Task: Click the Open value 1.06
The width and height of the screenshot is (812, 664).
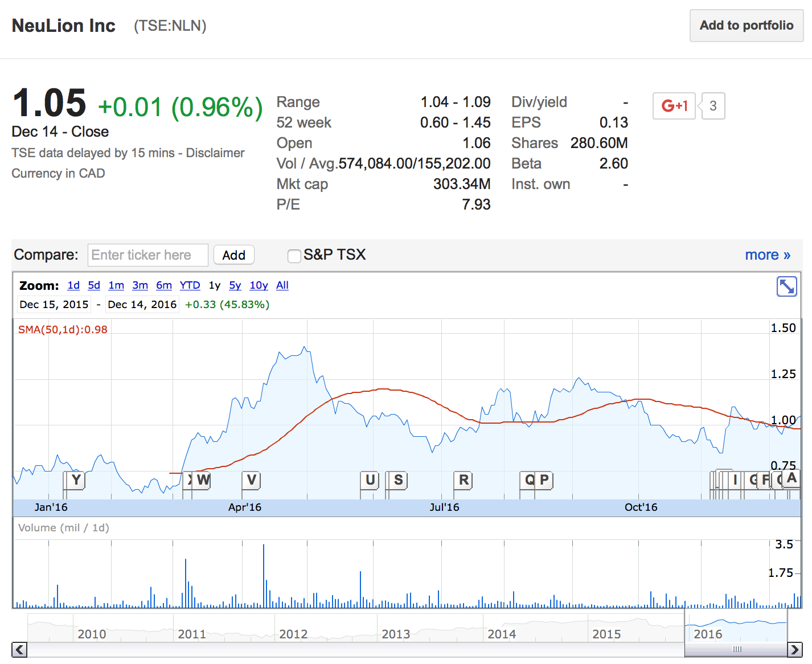Action: (x=477, y=143)
